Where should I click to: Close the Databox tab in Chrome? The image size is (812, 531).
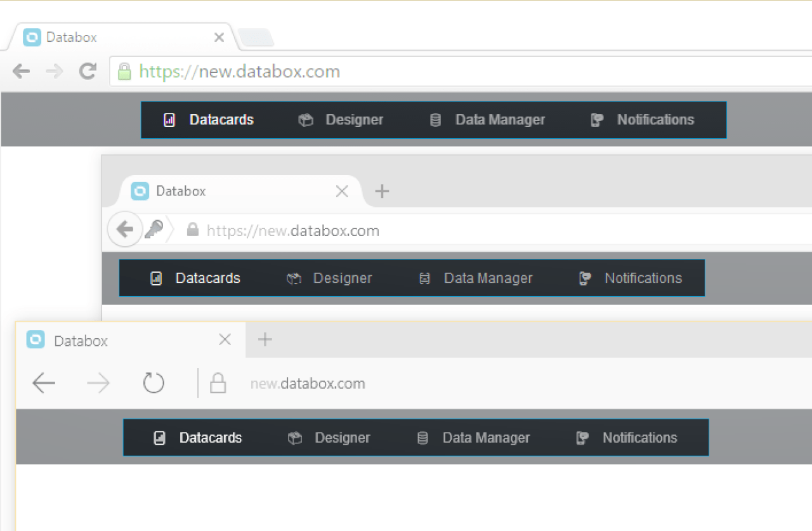click(x=219, y=37)
